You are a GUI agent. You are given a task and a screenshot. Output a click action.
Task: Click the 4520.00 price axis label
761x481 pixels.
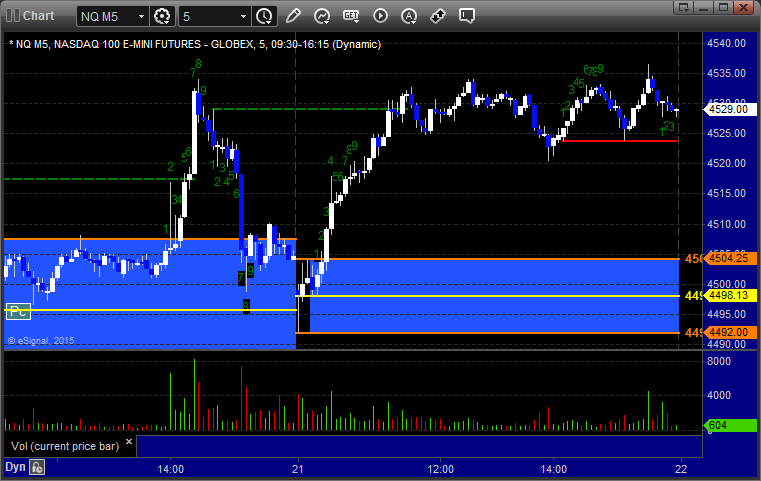(x=727, y=163)
